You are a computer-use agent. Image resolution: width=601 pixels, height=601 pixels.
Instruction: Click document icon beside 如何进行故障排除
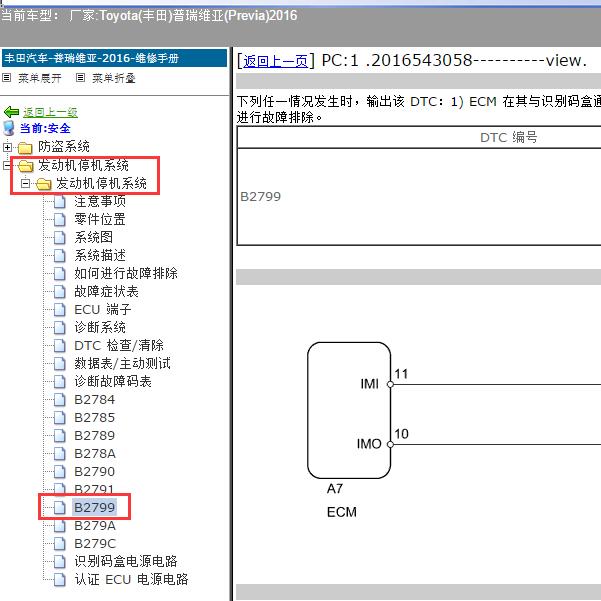[x=59, y=273]
